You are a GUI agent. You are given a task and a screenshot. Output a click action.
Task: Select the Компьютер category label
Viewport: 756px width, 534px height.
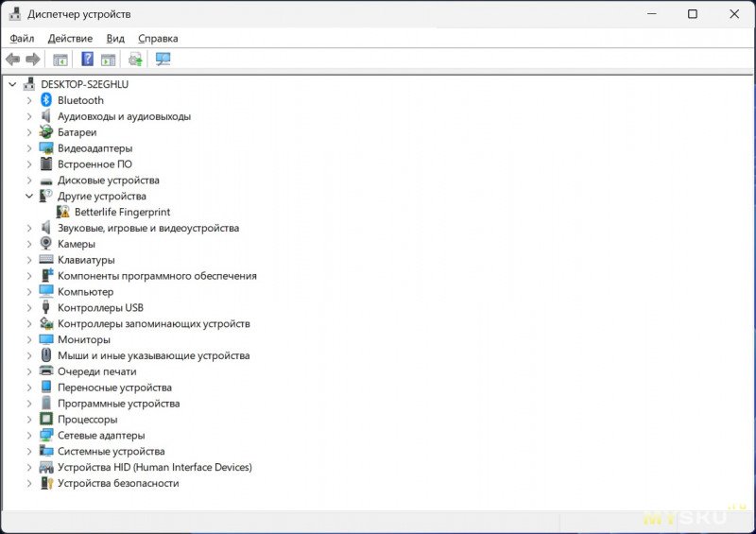(85, 291)
